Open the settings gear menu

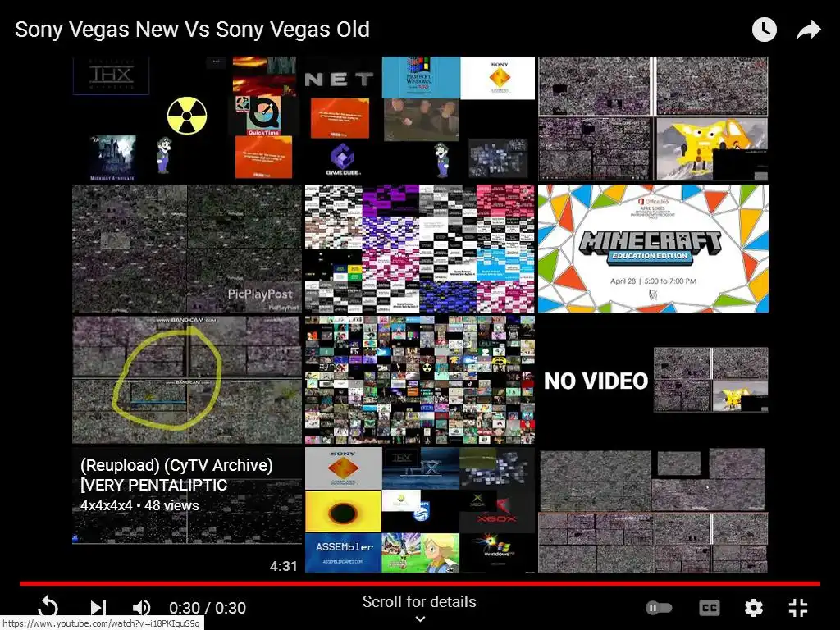coord(754,608)
